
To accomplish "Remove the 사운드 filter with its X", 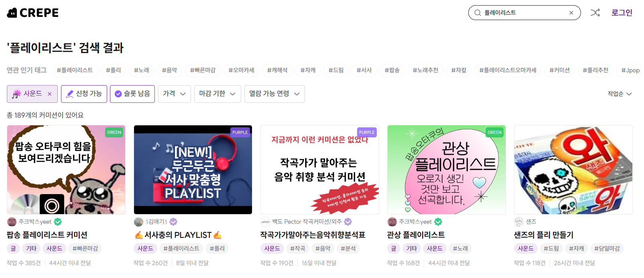I will click(50, 94).
